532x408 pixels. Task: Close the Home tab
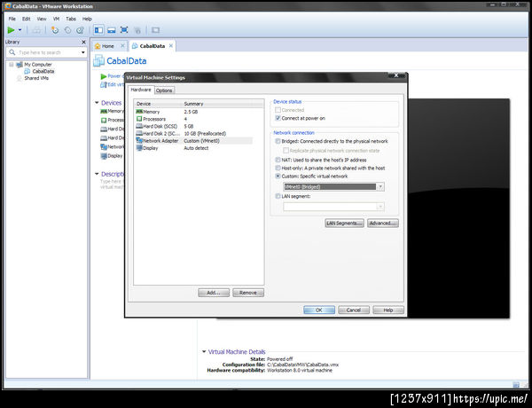(122, 45)
